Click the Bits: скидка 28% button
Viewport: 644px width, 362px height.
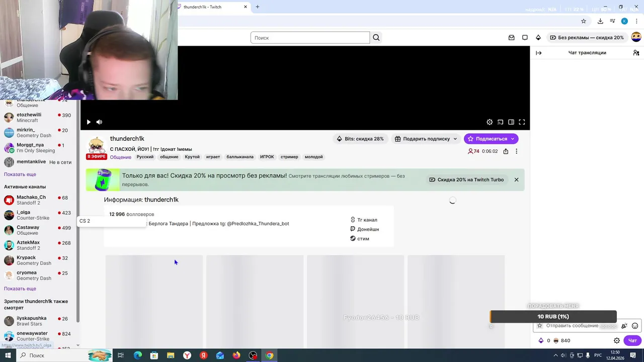pos(360,139)
